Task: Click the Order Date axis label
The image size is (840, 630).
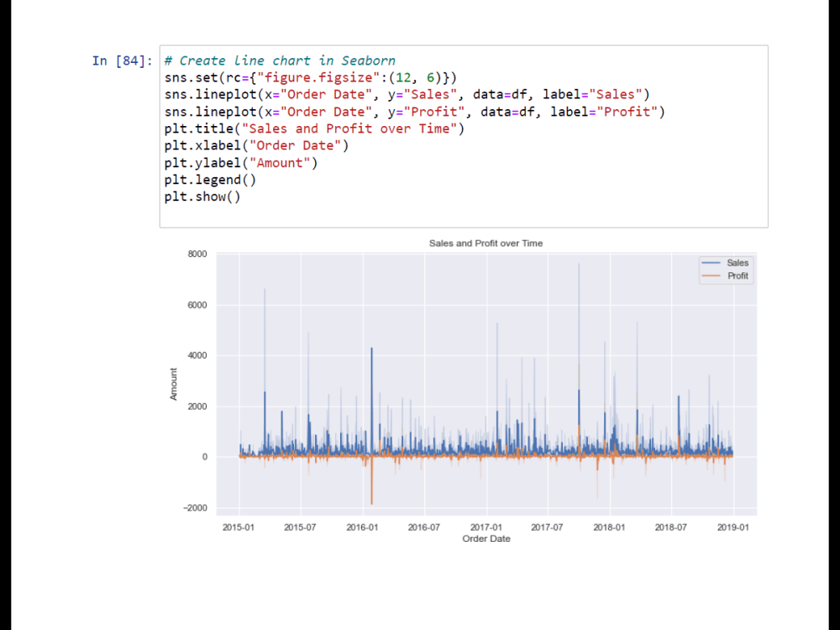Action: [x=486, y=538]
